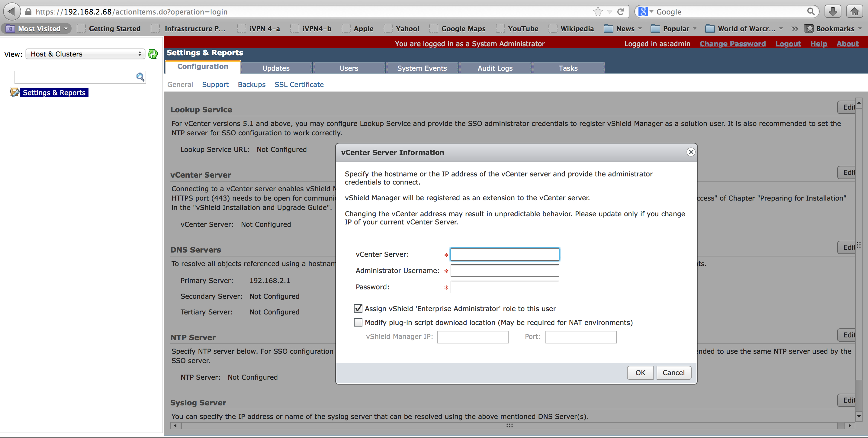This screenshot has width=868, height=438.
Task: Open the browser downloads arrow icon
Action: click(x=832, y=11)
